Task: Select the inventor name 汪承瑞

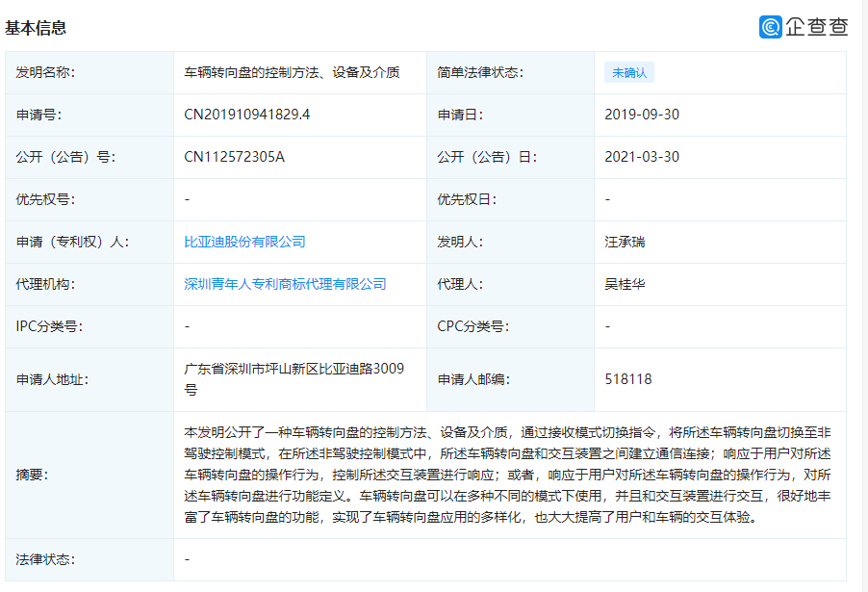Action: click(x=625, y=242)
